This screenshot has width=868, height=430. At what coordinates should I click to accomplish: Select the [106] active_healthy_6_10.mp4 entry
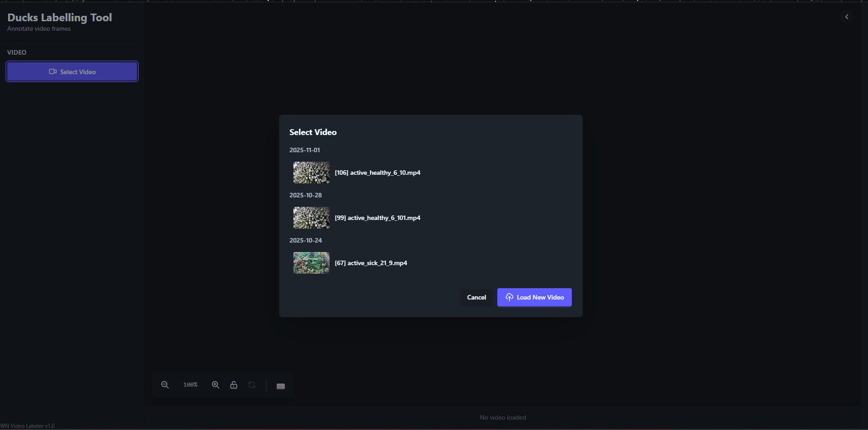click(377, 173)
